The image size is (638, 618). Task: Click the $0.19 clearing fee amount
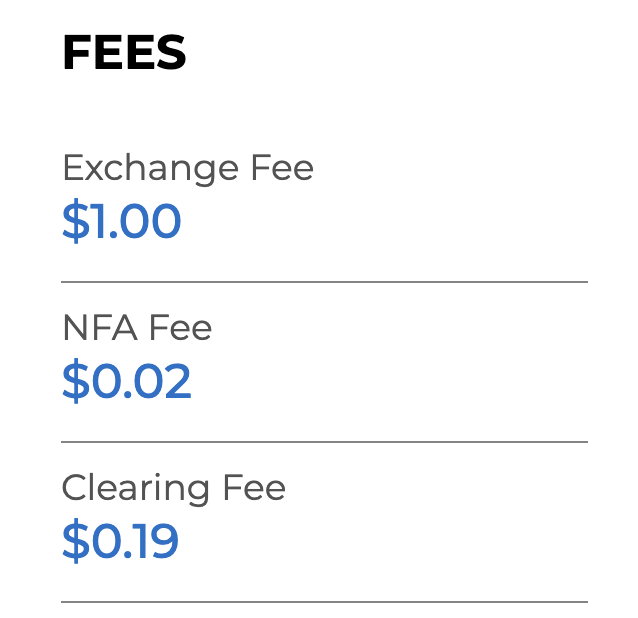120,541
